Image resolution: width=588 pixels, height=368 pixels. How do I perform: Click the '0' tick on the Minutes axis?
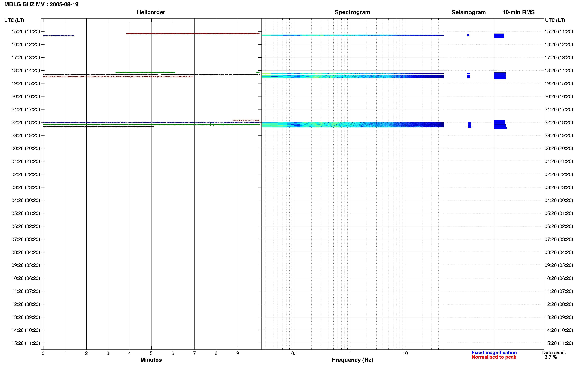tap(43, 353)
